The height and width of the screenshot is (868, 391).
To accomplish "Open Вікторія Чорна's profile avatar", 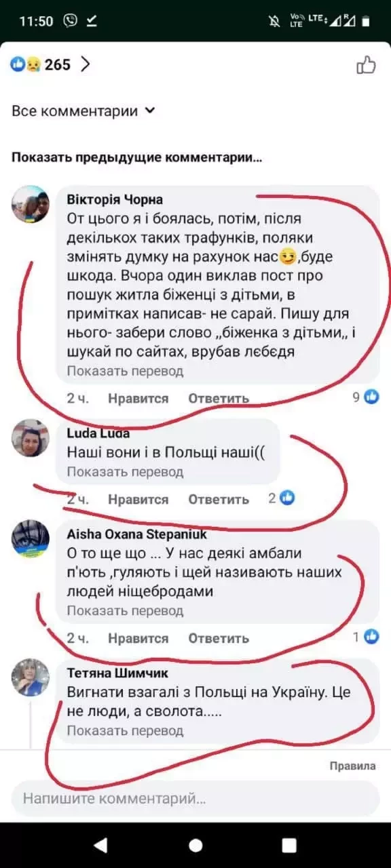I will pos(31,203).
